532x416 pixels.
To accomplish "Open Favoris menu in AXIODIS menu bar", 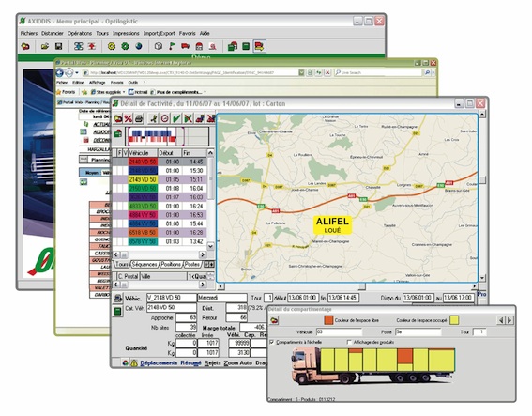I will 188,33.
